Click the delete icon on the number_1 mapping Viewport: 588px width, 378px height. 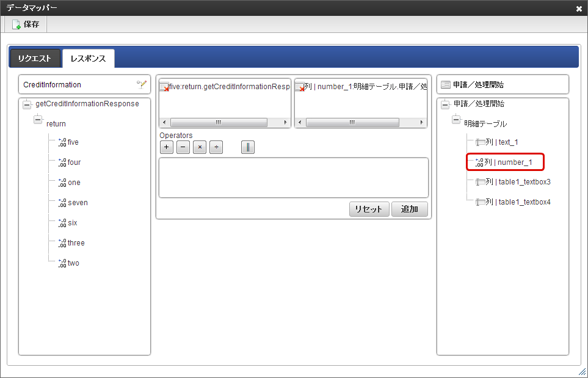[x=300, y=87]
